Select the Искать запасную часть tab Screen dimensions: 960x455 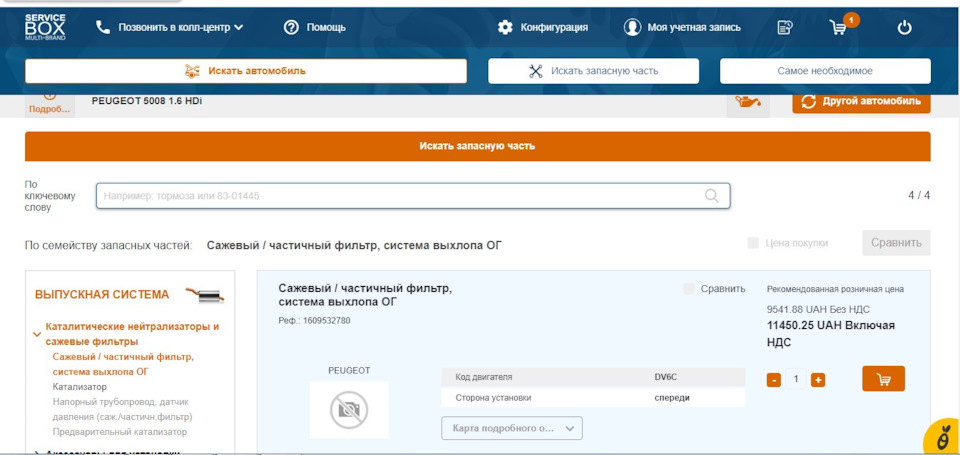593,71
